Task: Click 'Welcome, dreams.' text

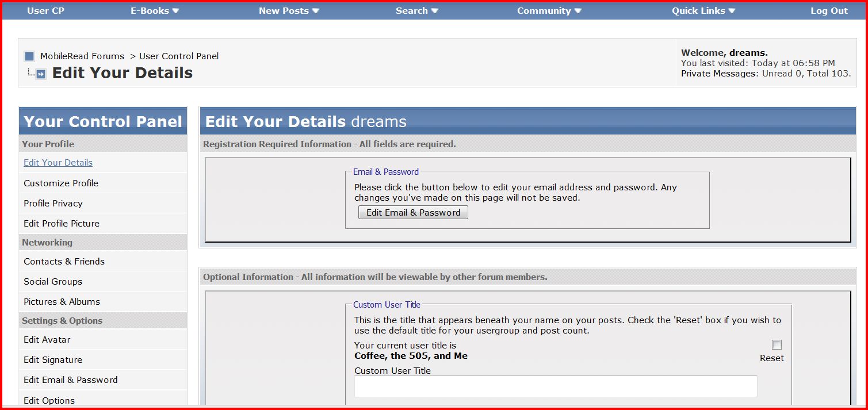Action: coord(724,53)
